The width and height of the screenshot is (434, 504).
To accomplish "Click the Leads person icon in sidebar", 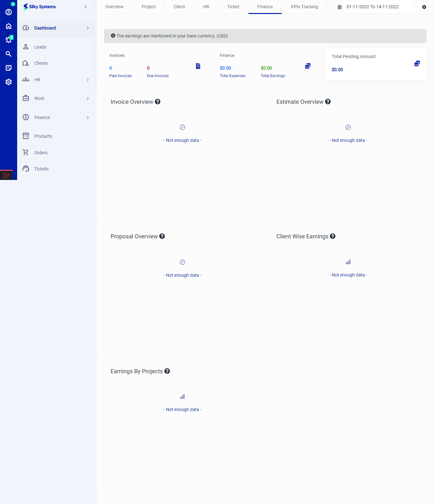I will (26, 47).
